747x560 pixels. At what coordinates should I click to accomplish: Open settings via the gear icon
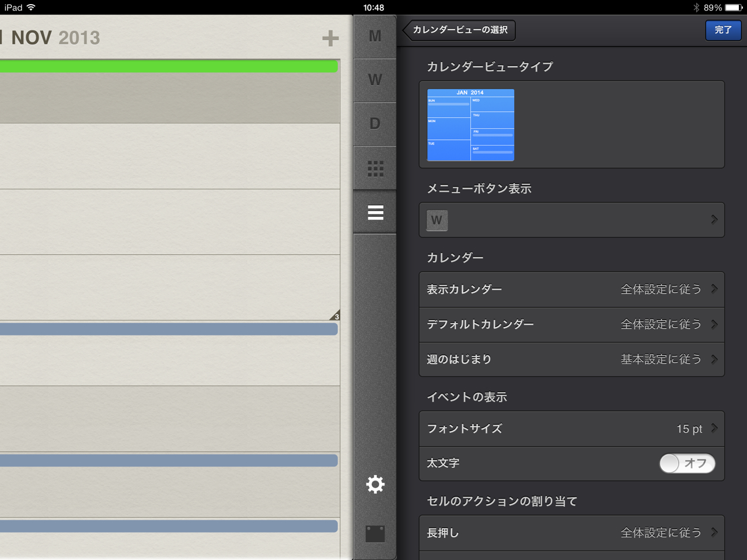(x=375, y=484)
